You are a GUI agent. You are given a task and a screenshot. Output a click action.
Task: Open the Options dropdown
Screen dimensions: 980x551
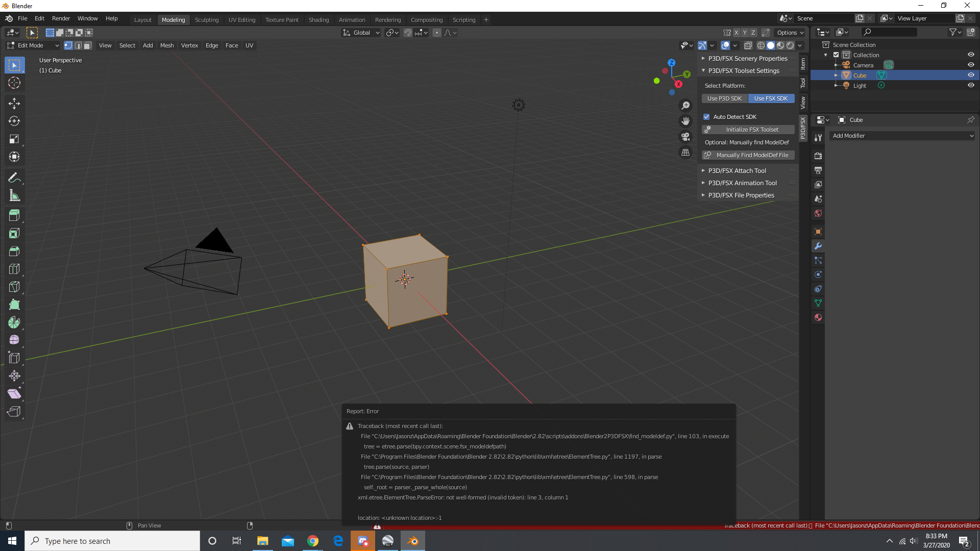[790, 33]
